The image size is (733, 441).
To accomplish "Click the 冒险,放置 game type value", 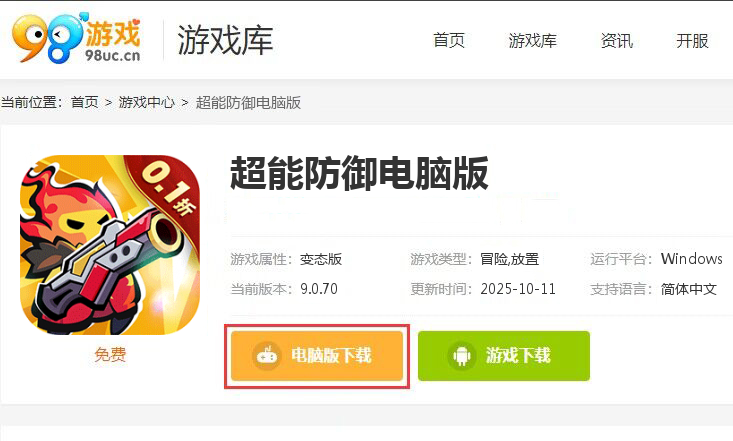I will [x=510, y=259].
